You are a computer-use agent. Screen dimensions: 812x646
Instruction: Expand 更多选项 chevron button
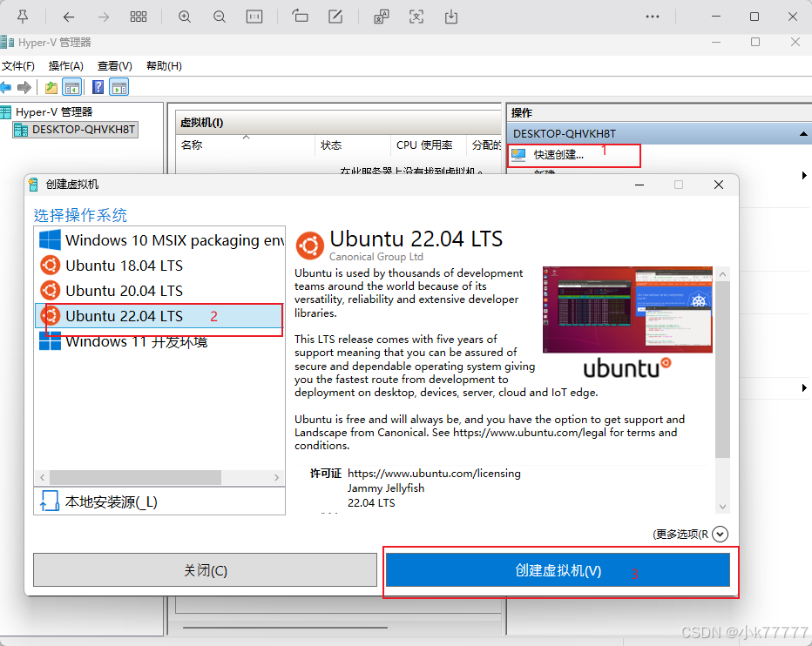tap(720, 534)
